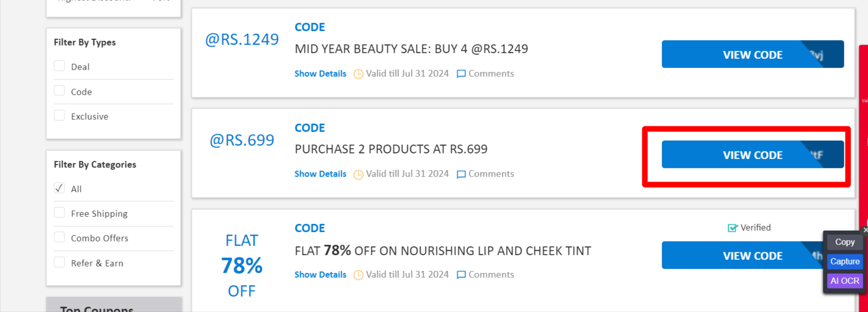This screenshot has height=312, width=868.
Task: Click comment icon on Lip and Cheek Tint offer
Action: (461, 275)
